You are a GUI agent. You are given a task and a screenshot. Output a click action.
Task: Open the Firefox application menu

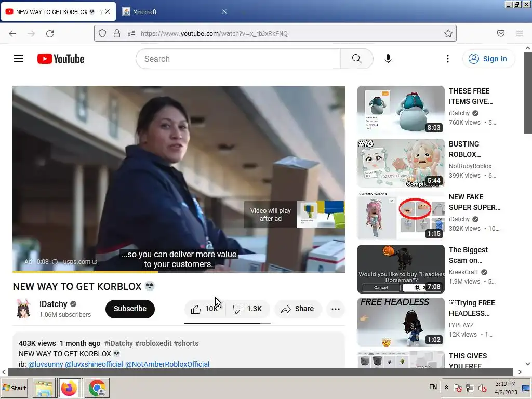click(x=520, y=33)
